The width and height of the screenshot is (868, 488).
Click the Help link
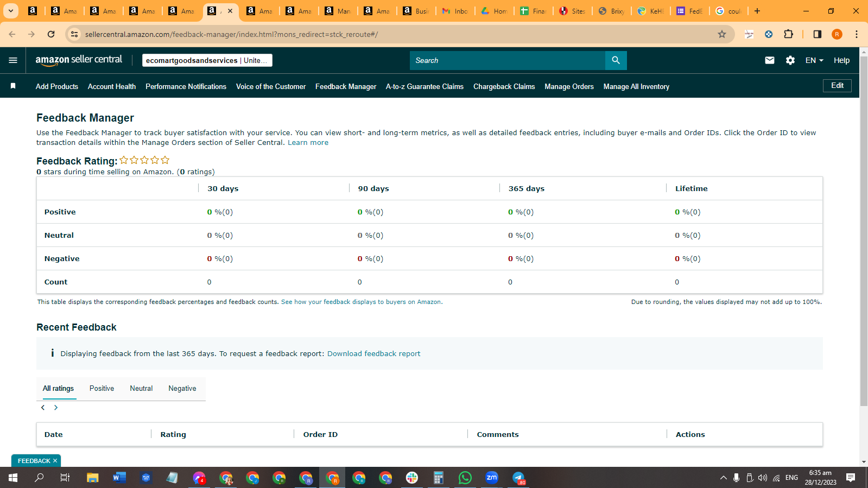pos(841,60)
